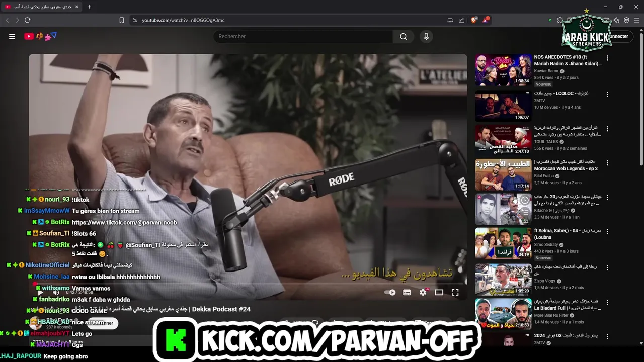Viewport: 644px width, 362px height.
Task: Open Bilal Fraiha channel link
Action: tap(544, 176)
